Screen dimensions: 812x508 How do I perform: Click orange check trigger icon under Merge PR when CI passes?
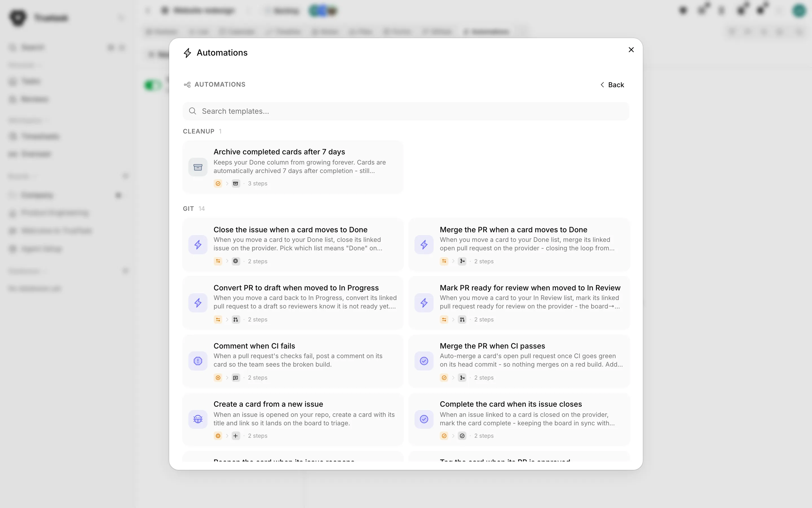coord(444,378)
